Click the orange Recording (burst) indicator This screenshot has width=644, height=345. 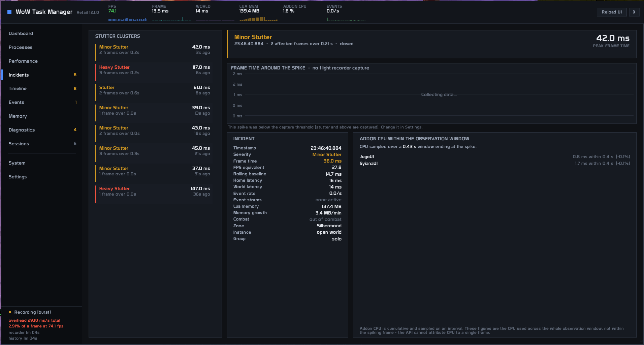tap(30, 312)
